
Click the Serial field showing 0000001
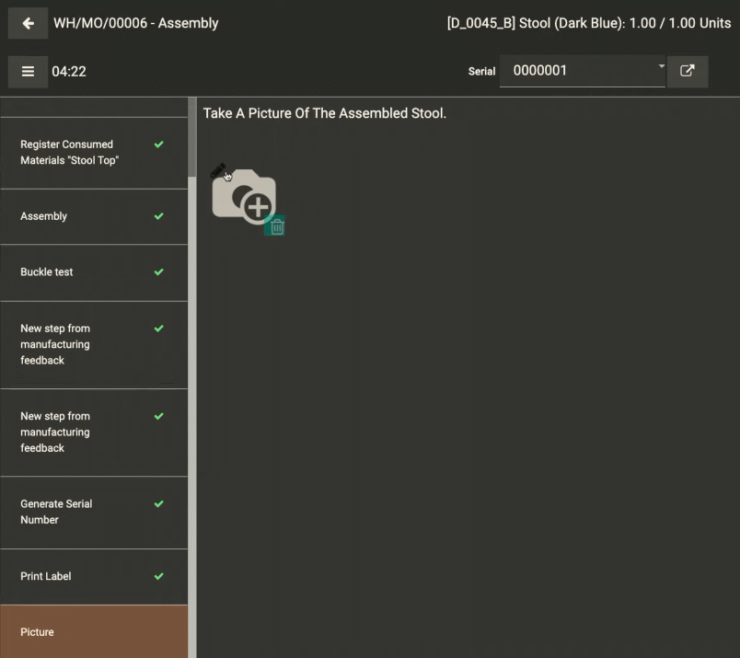point(582,71)
